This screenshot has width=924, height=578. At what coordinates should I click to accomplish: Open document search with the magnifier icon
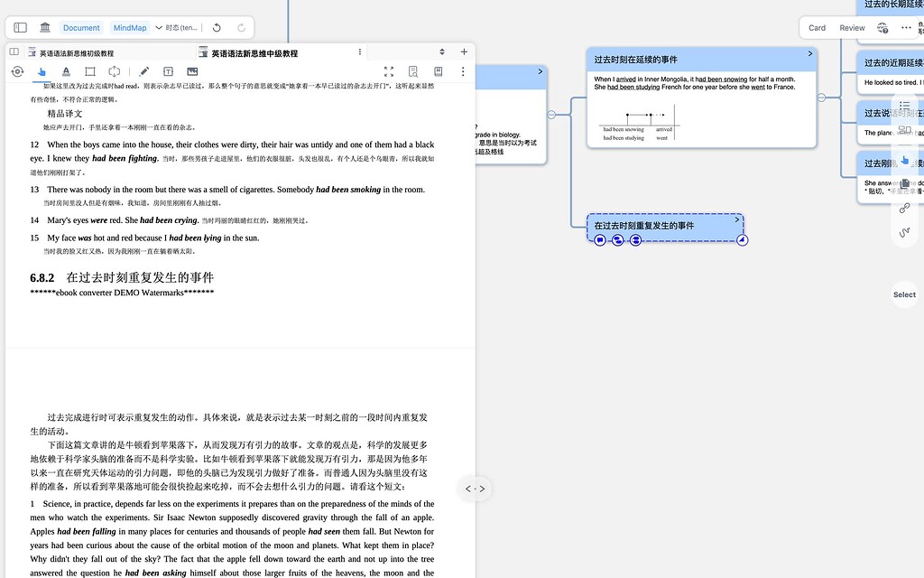[411, 71]
